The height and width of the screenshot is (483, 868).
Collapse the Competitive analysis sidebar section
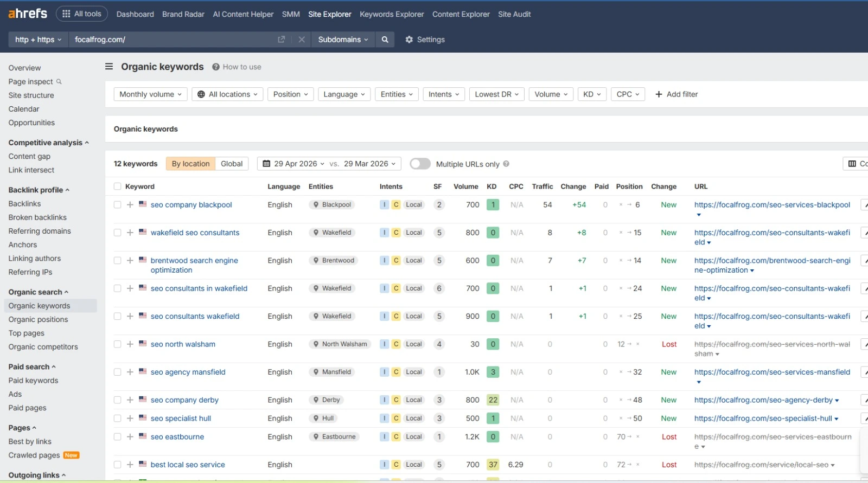coord(48,143)
